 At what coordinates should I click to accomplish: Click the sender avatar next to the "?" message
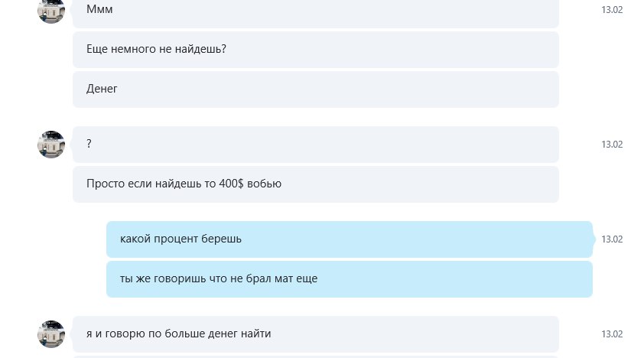pyautogui.click(x=51, y=145)
